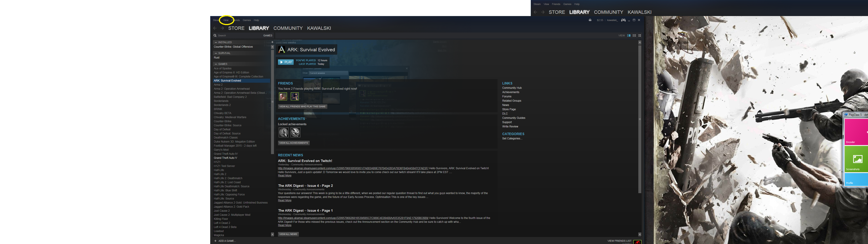This screenshot has height=244, width=868.
Task: Open the left friend avatar playing ARK
Action: [x=283, y=96]
